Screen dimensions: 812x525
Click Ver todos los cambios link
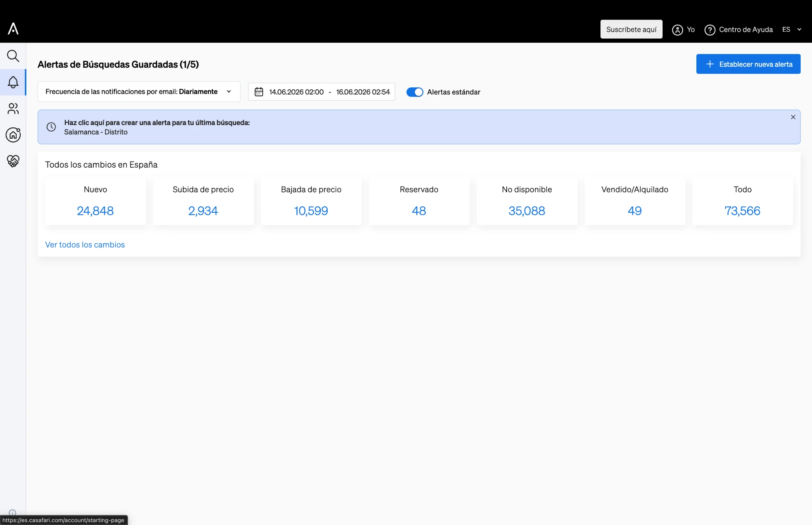click(x=85, y=244)
